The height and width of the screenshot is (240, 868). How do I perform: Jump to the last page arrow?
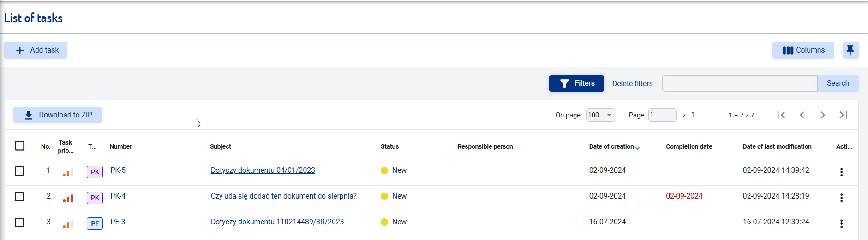(x=843, y=115)
